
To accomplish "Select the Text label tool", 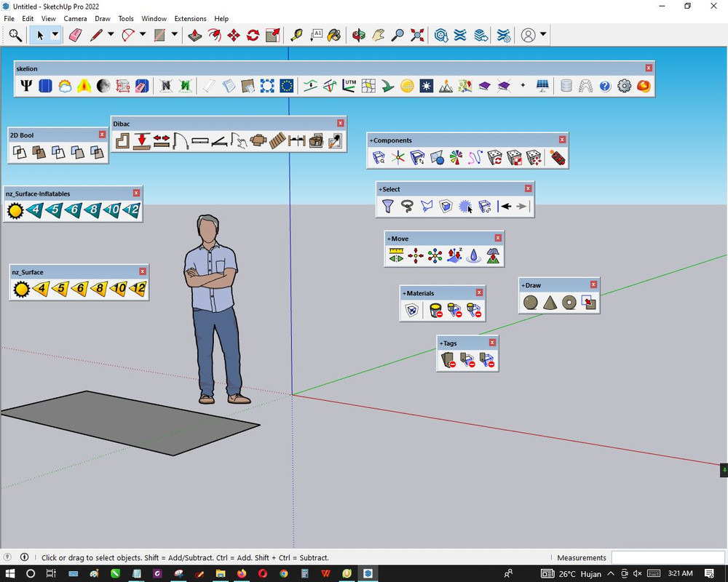I will point(316,35).
